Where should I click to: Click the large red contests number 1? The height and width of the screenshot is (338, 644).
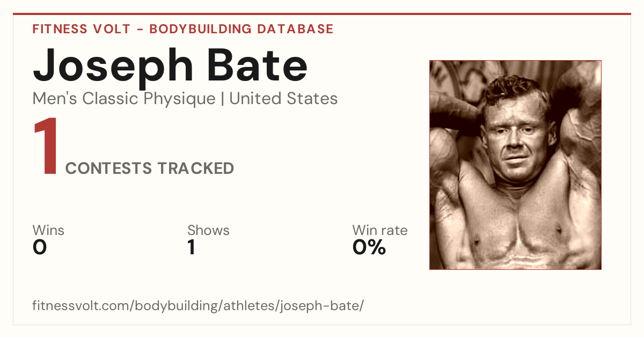point(46,148)
